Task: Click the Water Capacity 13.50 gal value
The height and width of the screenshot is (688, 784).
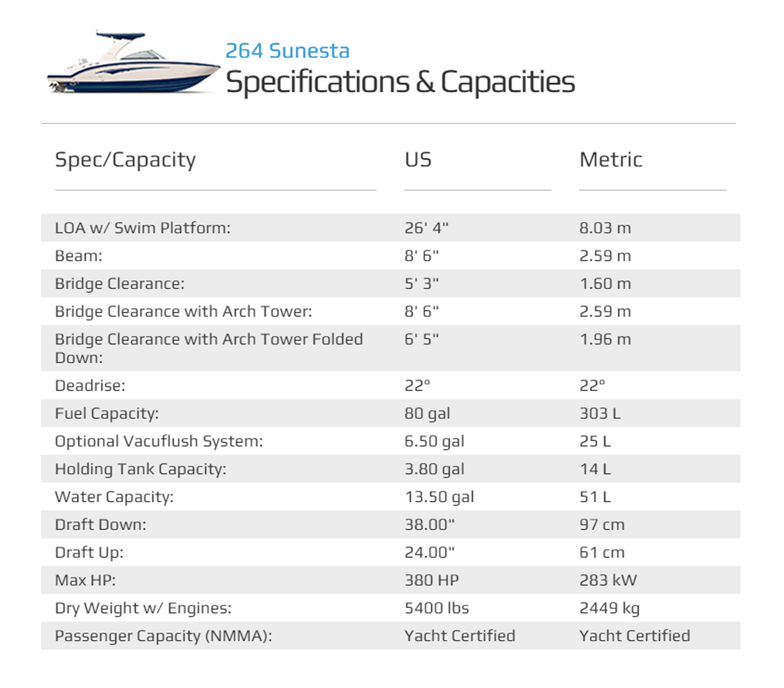Action: click(439, 497)
